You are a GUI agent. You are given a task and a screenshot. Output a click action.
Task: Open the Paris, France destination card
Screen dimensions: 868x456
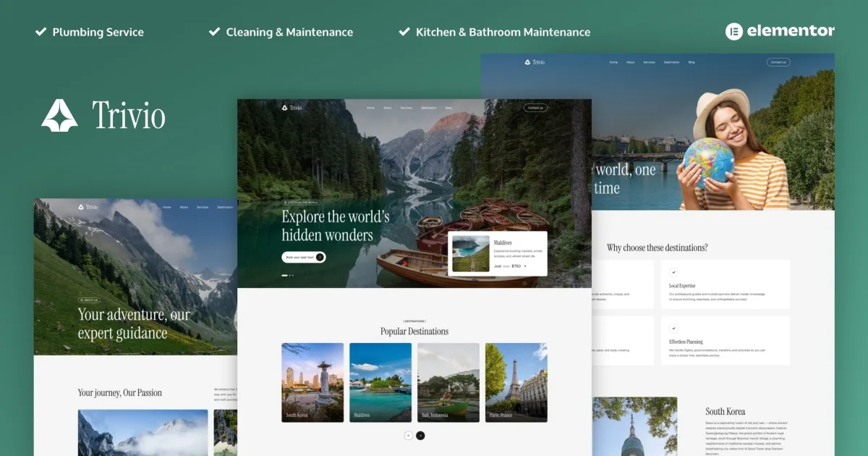(516, 382)
